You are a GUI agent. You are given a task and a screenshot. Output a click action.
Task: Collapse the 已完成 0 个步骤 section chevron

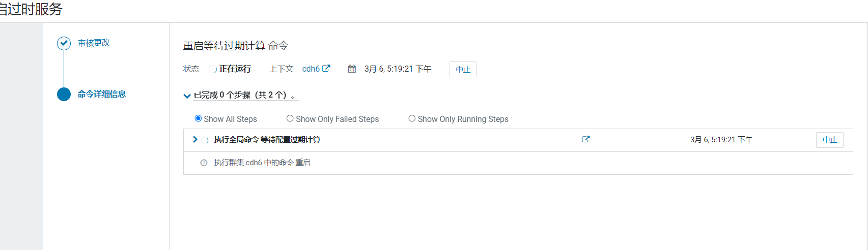[187, 96]
